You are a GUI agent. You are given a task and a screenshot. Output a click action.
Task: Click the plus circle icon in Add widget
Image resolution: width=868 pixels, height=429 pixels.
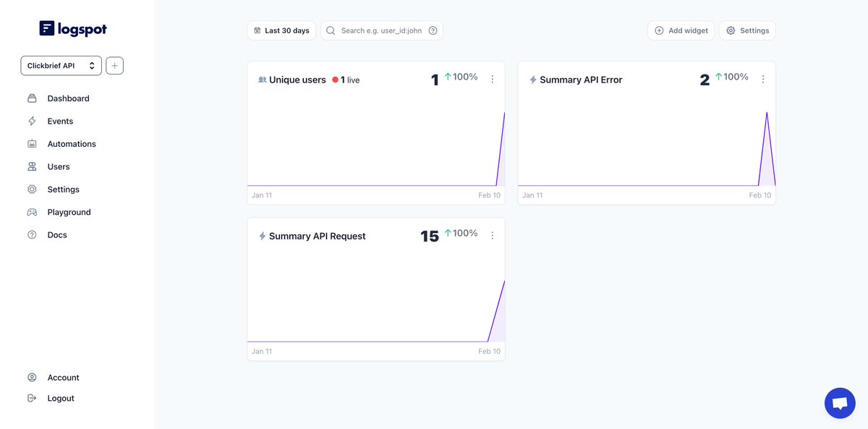coord(659,30)
